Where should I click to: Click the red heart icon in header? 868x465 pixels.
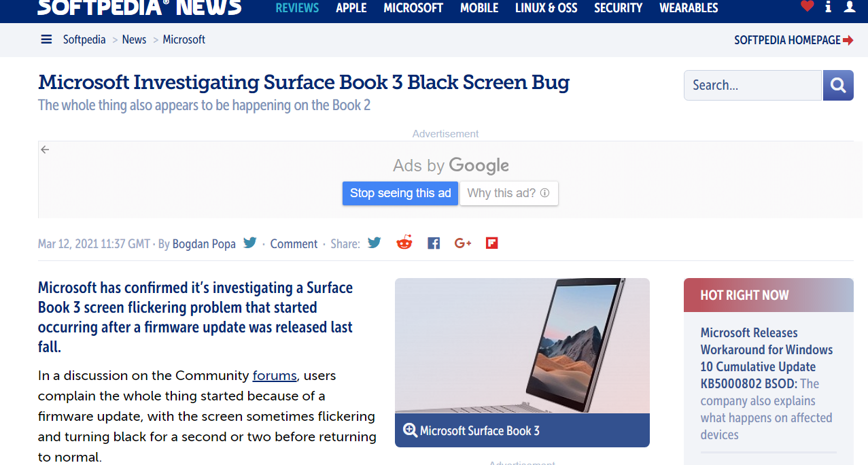(x=807, y=7)
